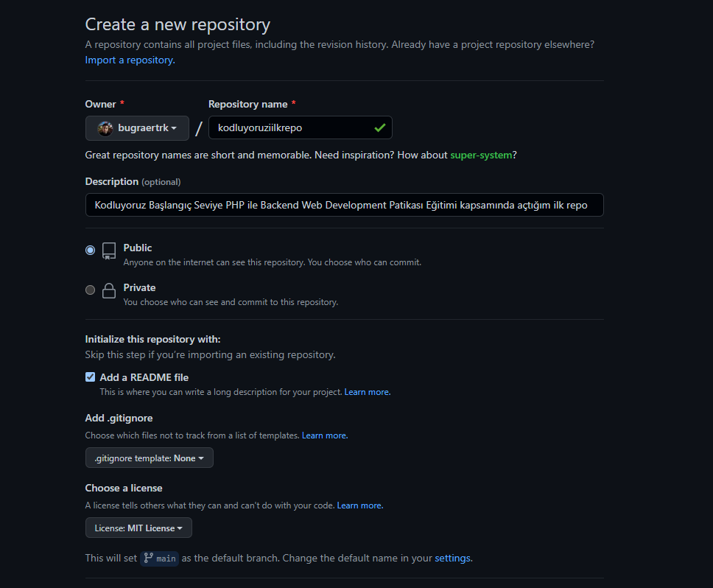The image size is (713, 588).
Task: Click the Choose a license heading
Action: tap(123, 488)
